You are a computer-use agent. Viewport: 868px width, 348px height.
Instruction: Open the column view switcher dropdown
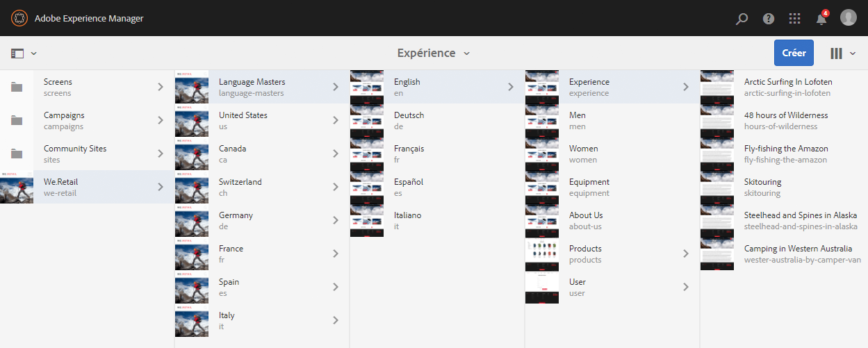tap(843, 53)
